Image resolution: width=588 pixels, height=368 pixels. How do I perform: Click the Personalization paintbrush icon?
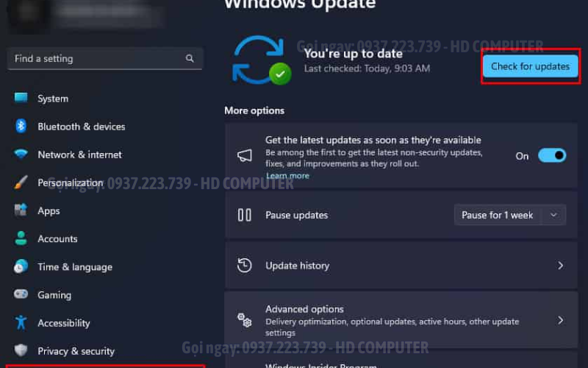coord(21,183)
